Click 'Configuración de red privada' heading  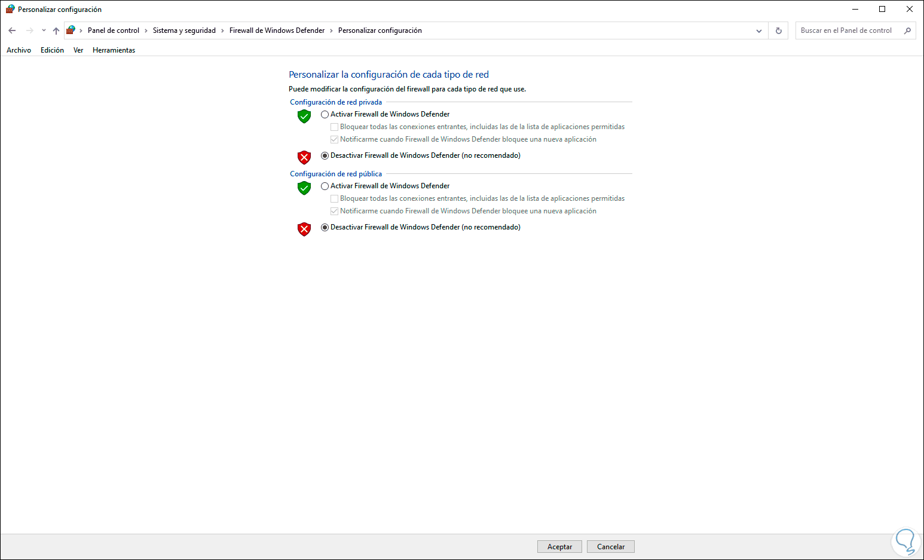[336, 102]
